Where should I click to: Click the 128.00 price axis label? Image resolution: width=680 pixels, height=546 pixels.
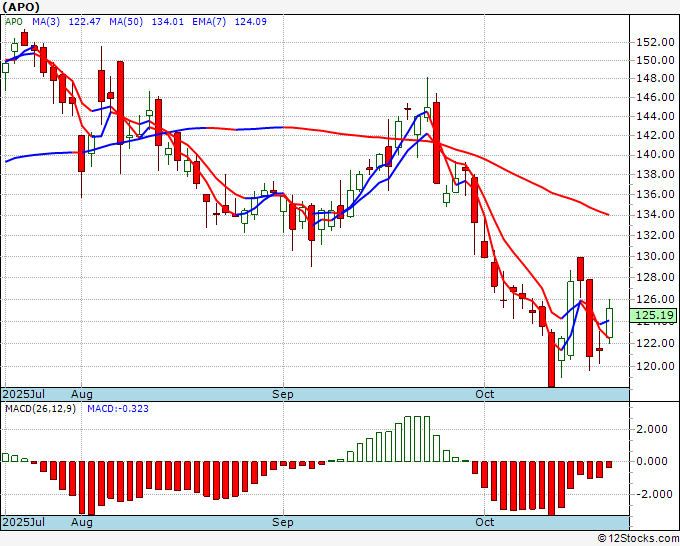click(x=655, y=277)
